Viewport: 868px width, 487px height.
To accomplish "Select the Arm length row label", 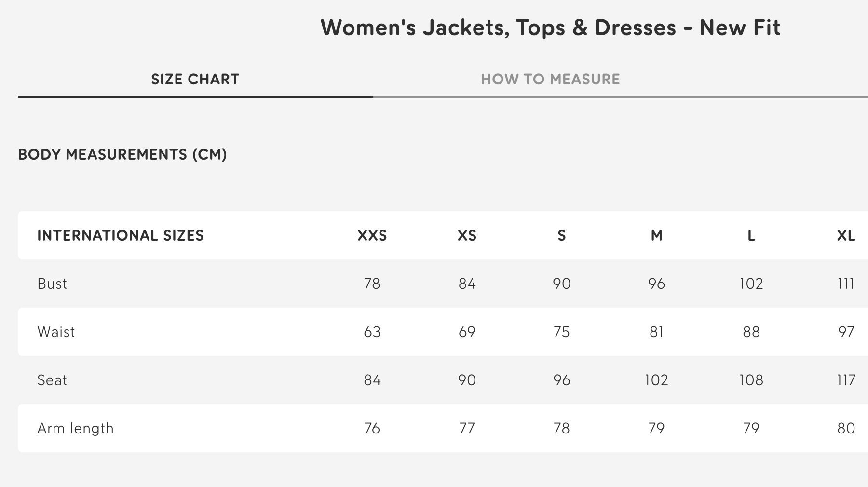I will 76,428.
